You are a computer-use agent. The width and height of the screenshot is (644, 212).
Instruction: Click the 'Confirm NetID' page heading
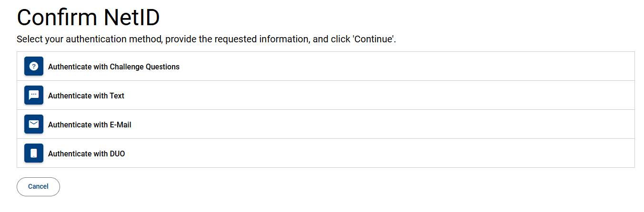tap(88, 18)
